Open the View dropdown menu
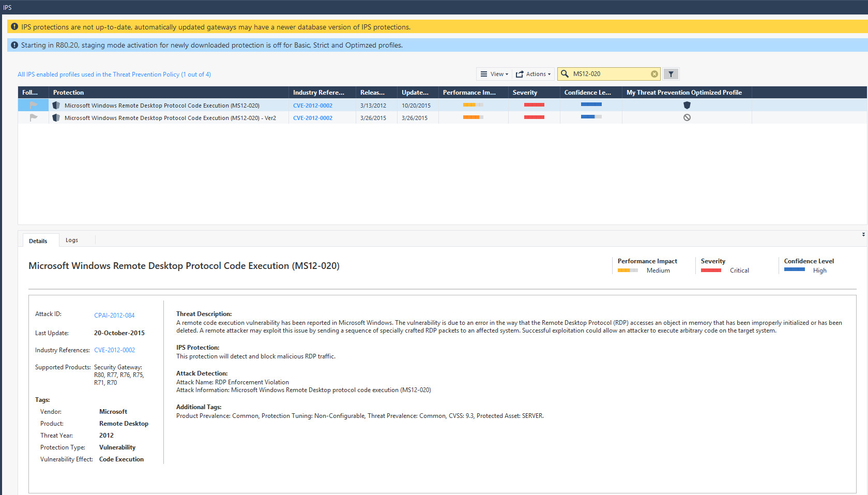 tap(494, 74)
